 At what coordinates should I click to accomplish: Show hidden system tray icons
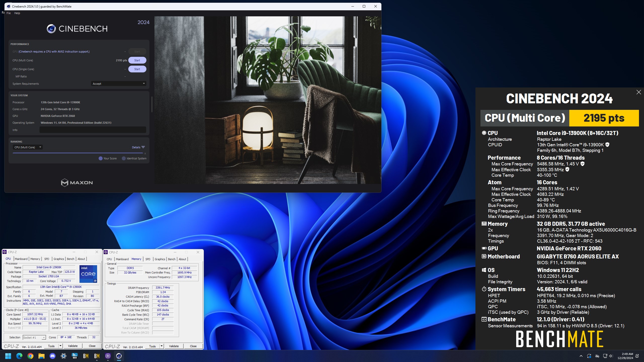coord(581,356)
